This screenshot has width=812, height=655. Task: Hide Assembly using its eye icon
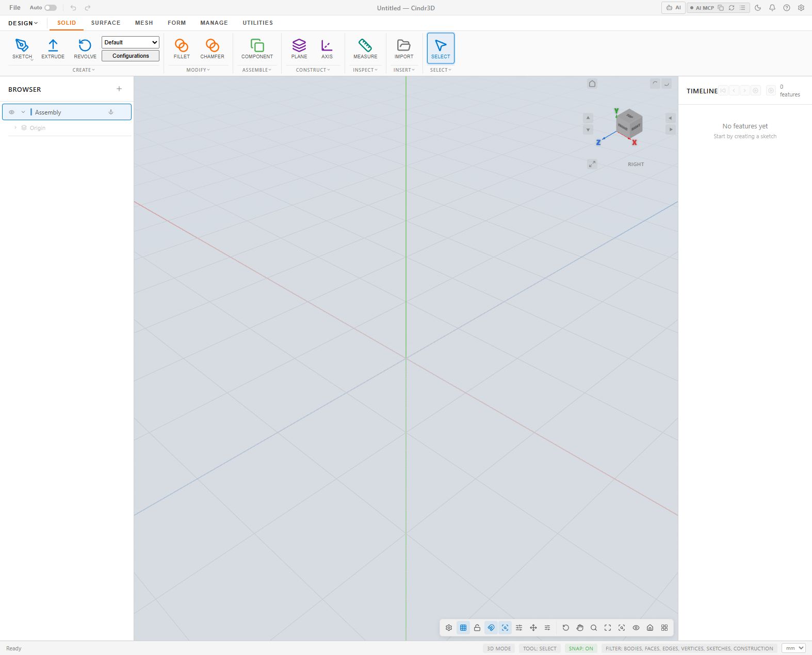point(11,112)
